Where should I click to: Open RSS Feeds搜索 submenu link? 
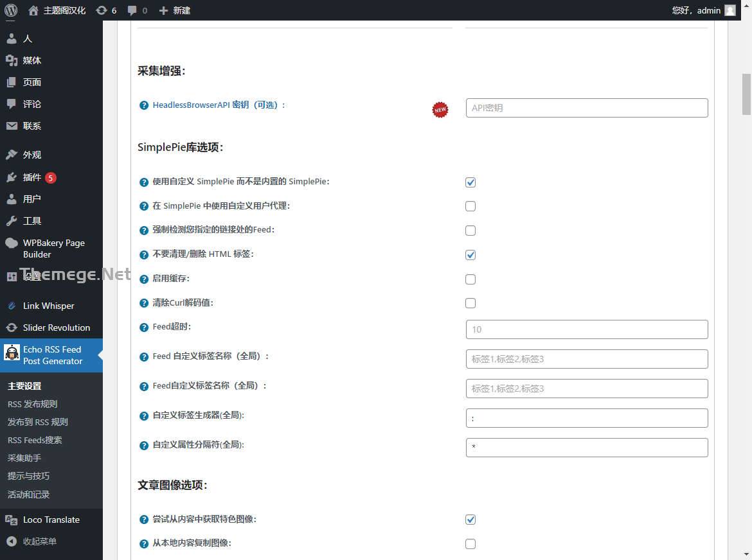tap(35, 440)
